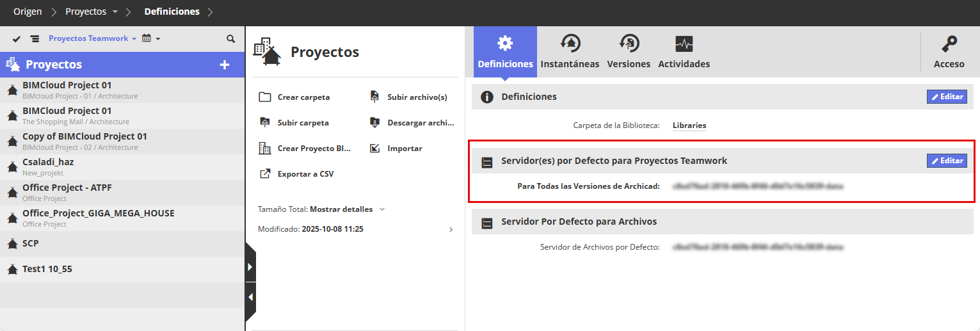This screenshot has height=331, width=980.
Task: Click the Importar icon
Action: pyautogui.click(x=376, y=149)
